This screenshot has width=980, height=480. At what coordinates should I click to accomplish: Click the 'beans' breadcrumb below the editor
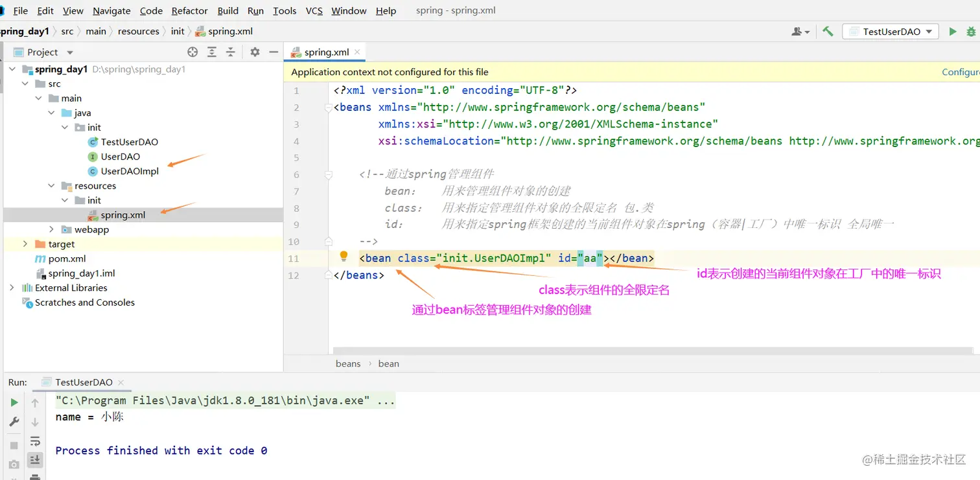[x=348, y=363]
